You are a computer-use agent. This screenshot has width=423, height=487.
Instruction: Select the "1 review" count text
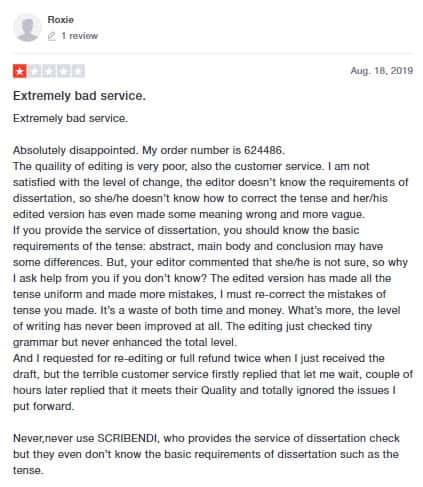(x=79, y=36)
